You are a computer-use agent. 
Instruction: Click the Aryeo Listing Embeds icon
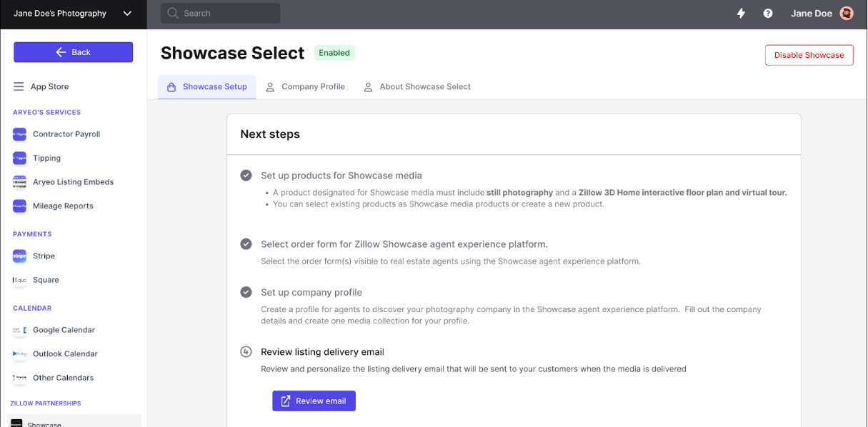pos(19,182)
